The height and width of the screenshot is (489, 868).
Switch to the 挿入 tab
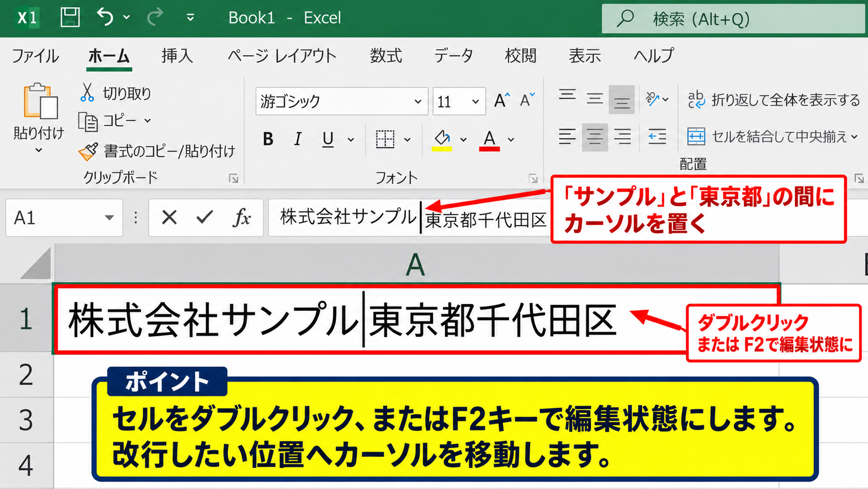[x=177, y=56]
